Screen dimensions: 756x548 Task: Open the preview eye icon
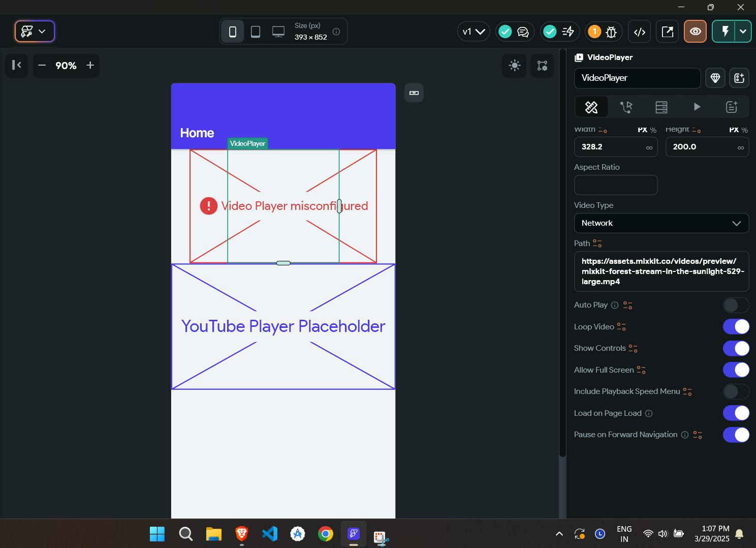(x=695, y=32)
